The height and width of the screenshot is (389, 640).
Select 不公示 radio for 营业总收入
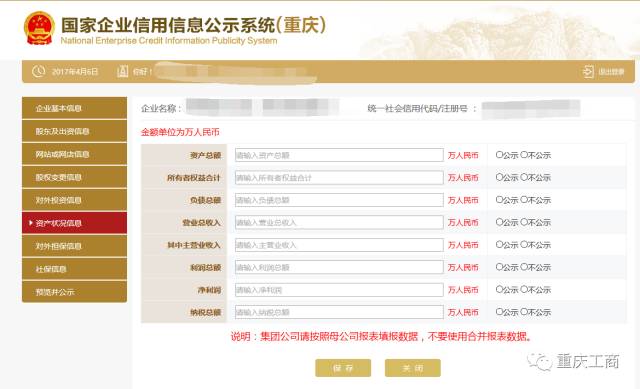click(x=524, y=222)
